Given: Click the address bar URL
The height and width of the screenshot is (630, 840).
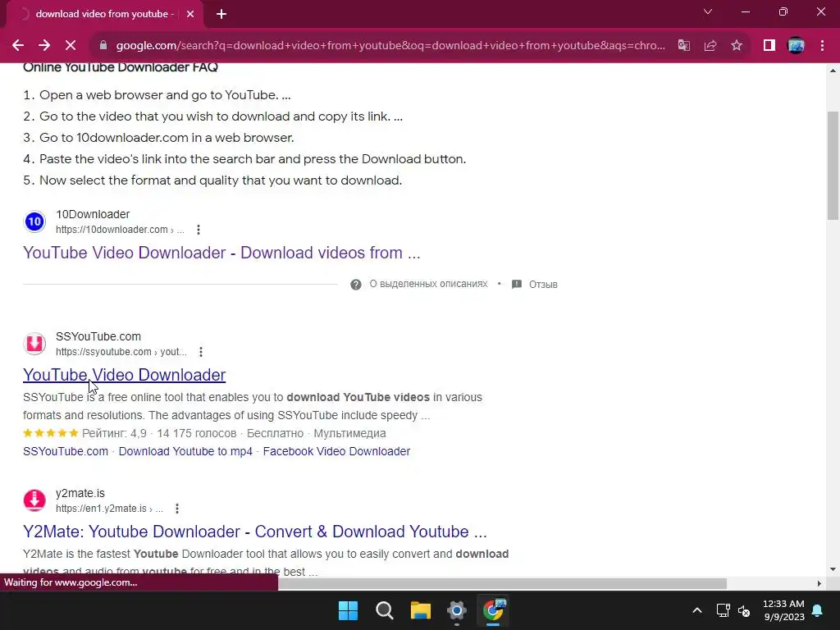Looking at the screenshot, I should (390, 46).
